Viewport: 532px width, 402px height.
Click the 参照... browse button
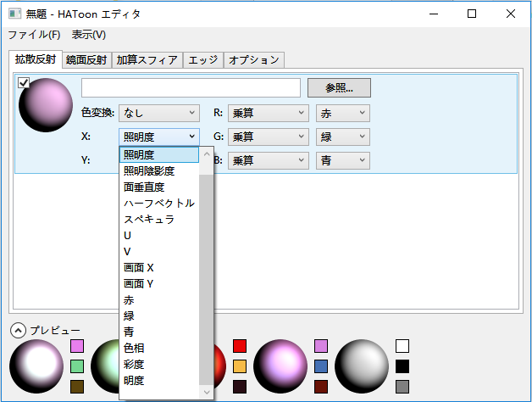339,88
